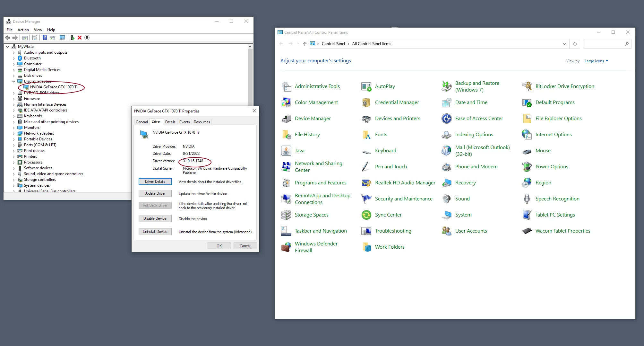Open the Windows Defender Firewall icon
The width and height of the screenshot is (644, 346).
coord(286,247)
